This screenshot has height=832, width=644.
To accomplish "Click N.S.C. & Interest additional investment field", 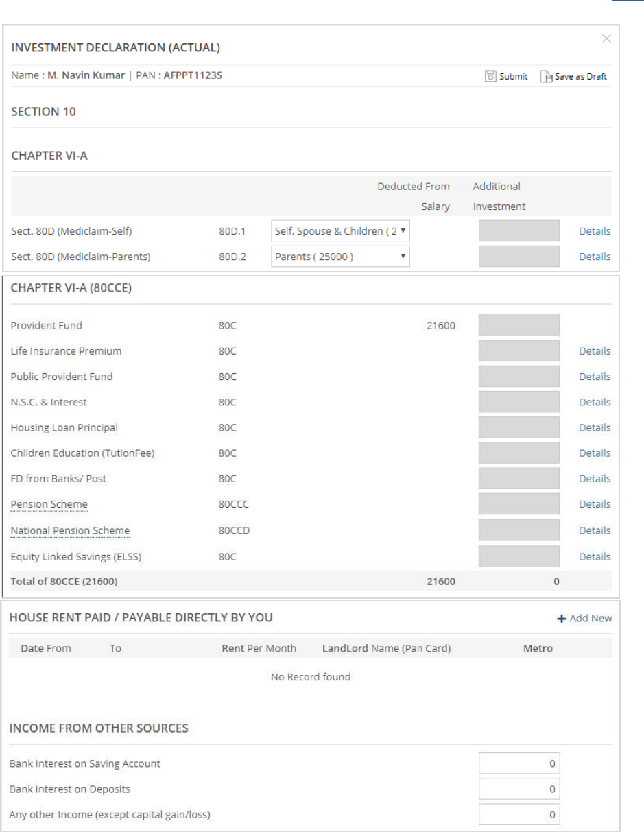I will pos(518,403).
